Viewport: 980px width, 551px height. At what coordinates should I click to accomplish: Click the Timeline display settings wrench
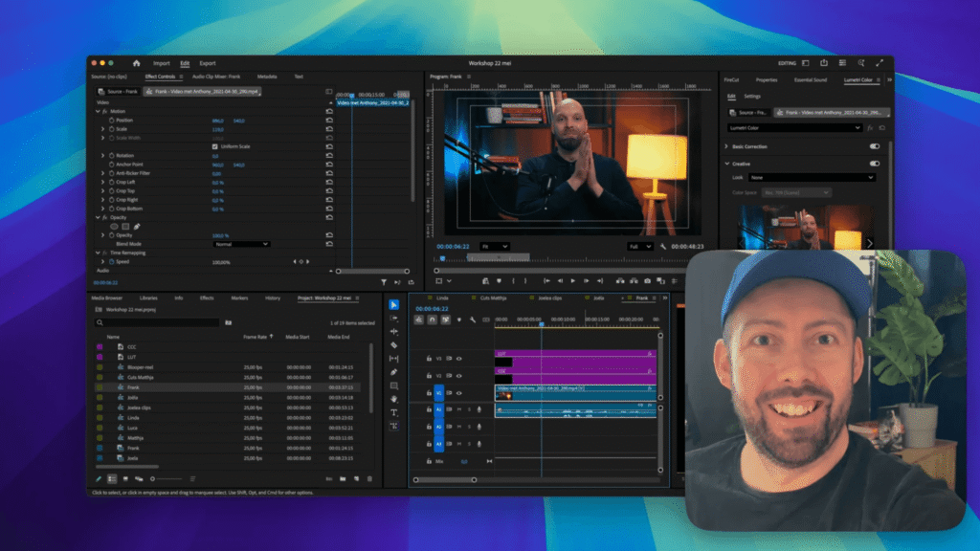tap(473, 320)
